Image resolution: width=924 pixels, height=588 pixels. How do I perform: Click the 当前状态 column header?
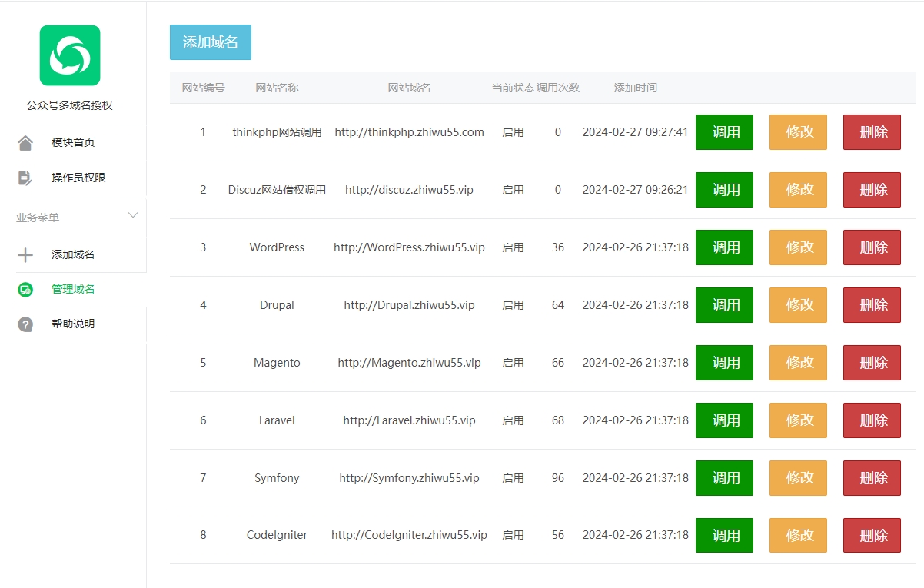tap(513, 88)
